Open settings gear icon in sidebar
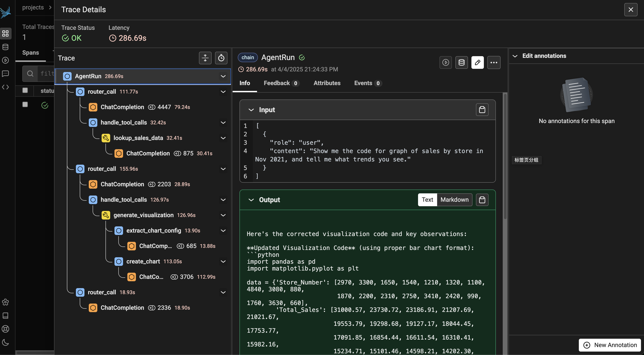644x355 pixels. click(x=6, y=302)
